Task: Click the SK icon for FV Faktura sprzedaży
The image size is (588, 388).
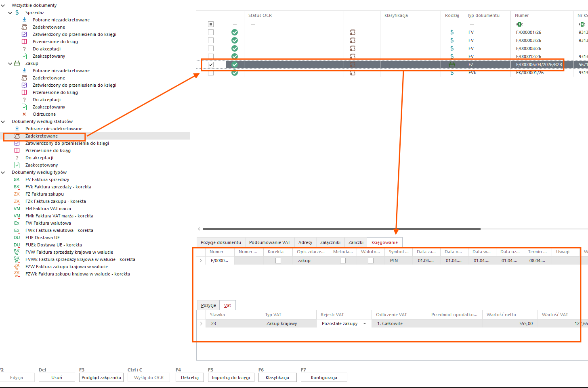Action: [x=17, y=179]
